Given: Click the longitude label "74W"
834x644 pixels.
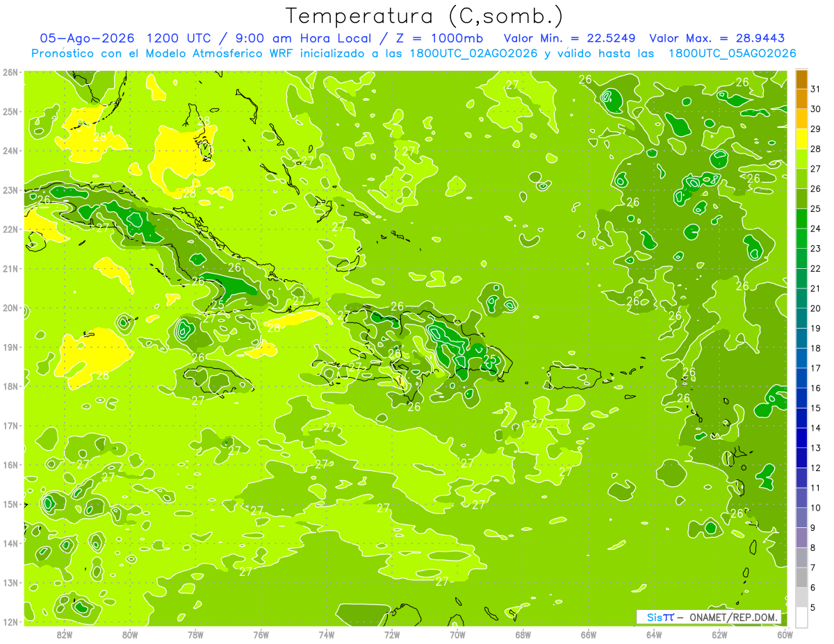Looking at the screenshot, I should (327, 634).
